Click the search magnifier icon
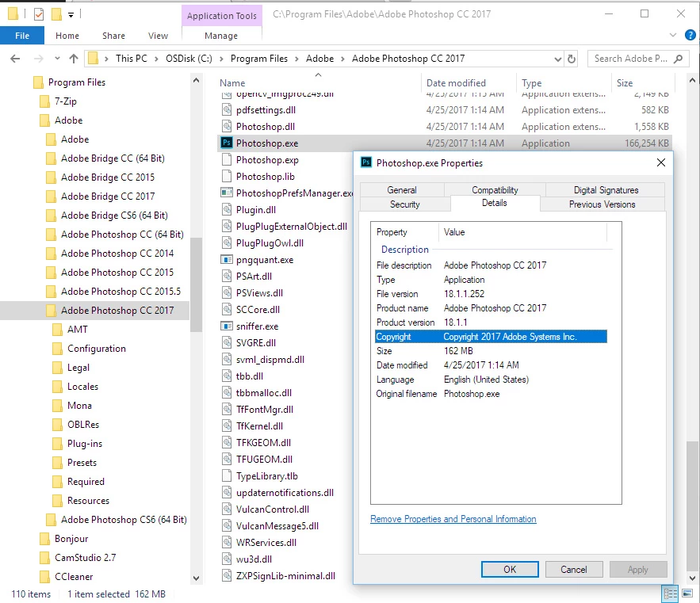Screen dimensions: 700x603 [678, 59]
